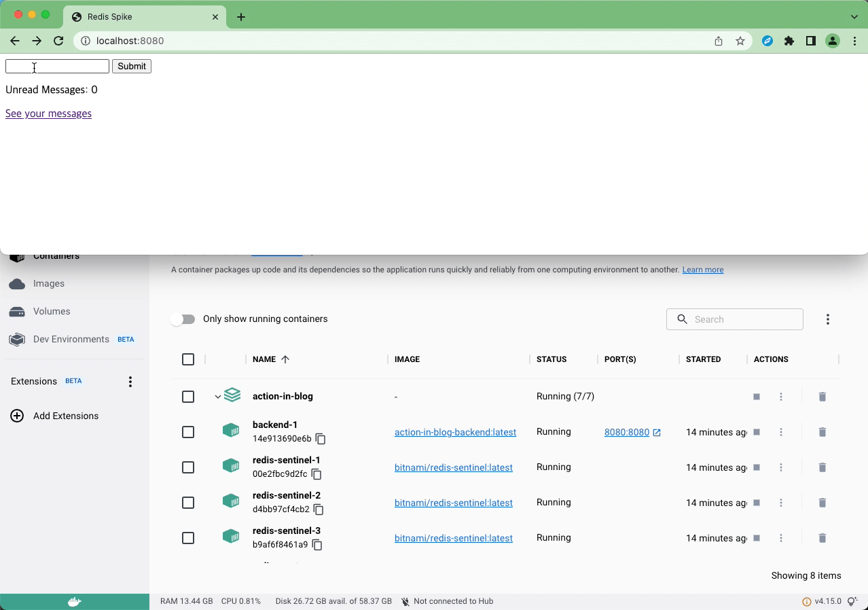868x610 pixels.
Task: Close the Redis Spike tab
Action: tap(216, 17)
